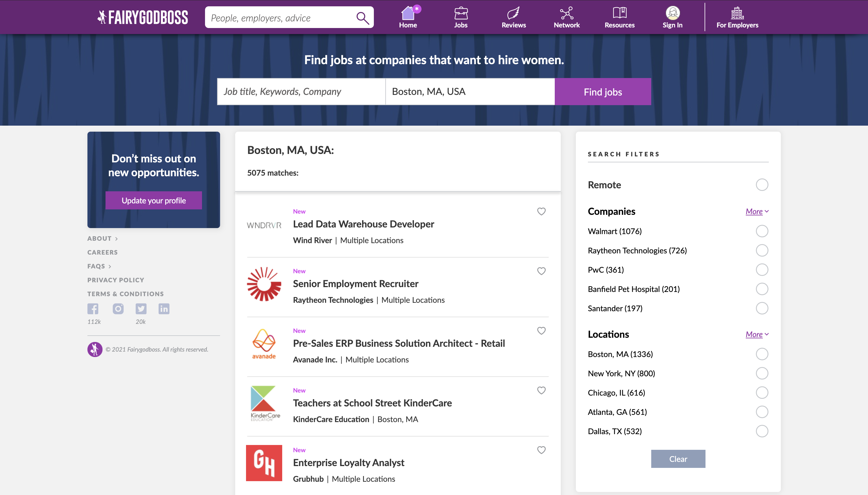
Task: Open the Facebook social icon
Action: coord(93,309)
